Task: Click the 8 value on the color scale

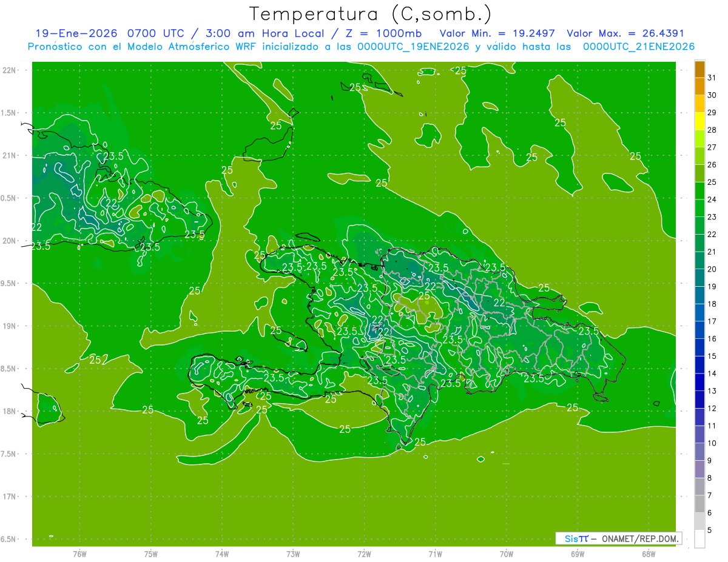Action: pos(710,478)
